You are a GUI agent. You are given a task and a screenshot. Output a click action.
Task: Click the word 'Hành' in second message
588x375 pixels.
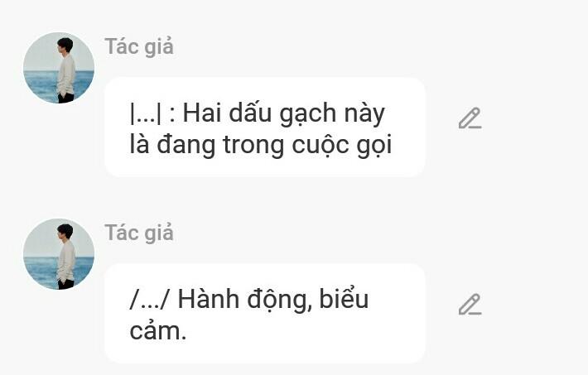pyautogui.click(x=208, y=300)
